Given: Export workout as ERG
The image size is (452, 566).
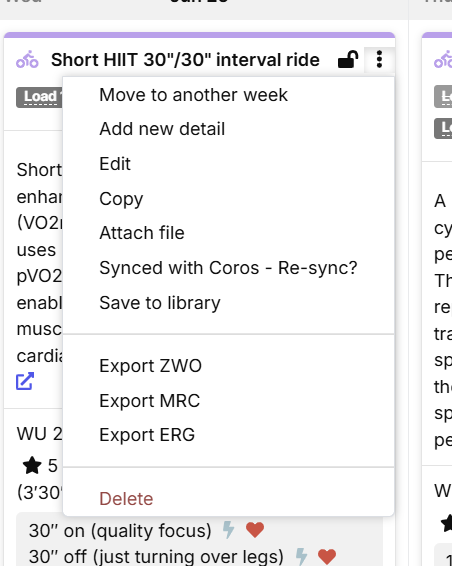Looking at the screenshot, I should pos(229,435).
